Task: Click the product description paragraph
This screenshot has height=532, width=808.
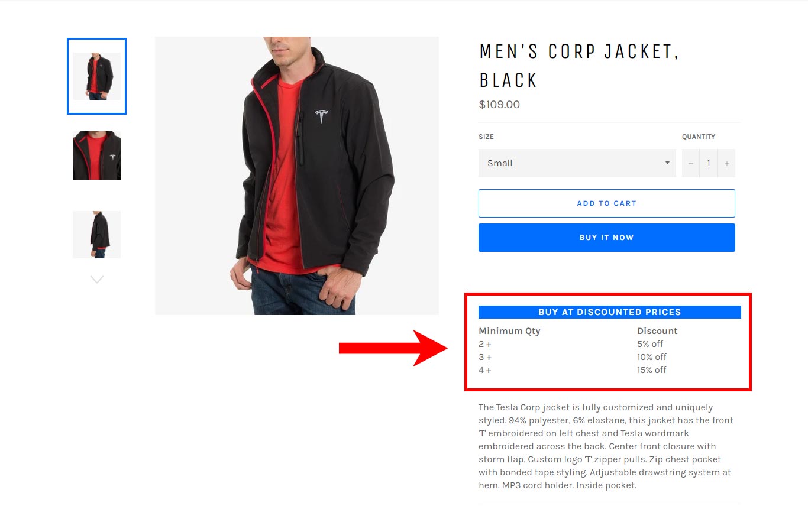Action: pos(606,446)
